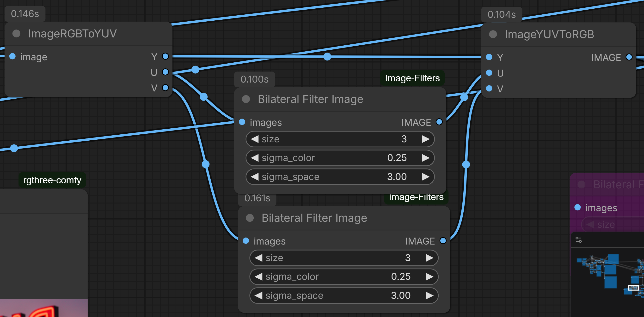644x317 pixels.
Task: Select the size value 3 in the 0.161s Bilateral node
Action: pyautogui.click(x=408, y=257)
